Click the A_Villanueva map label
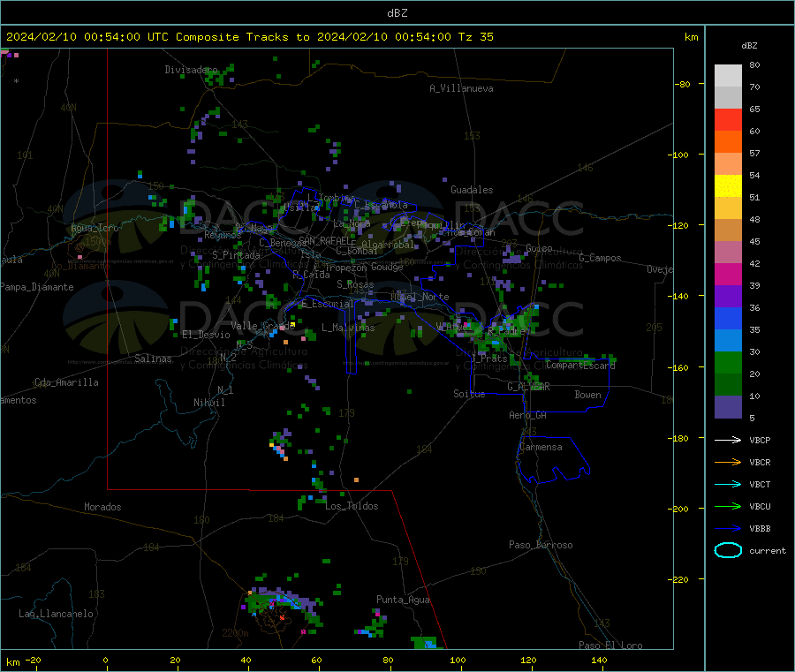Image resolution: width=795 pixels, height=672 pixels. coord(461,88)
